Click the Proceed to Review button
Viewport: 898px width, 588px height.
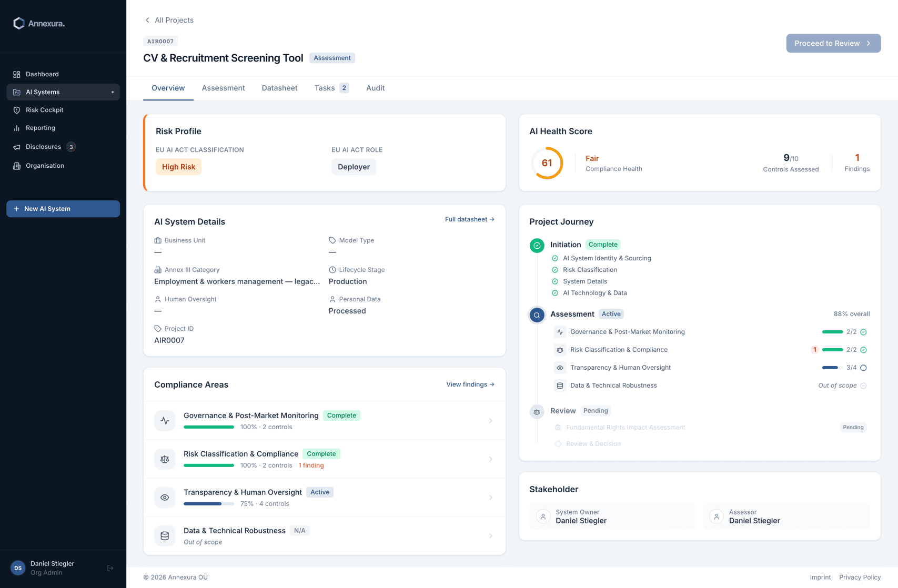833,43
